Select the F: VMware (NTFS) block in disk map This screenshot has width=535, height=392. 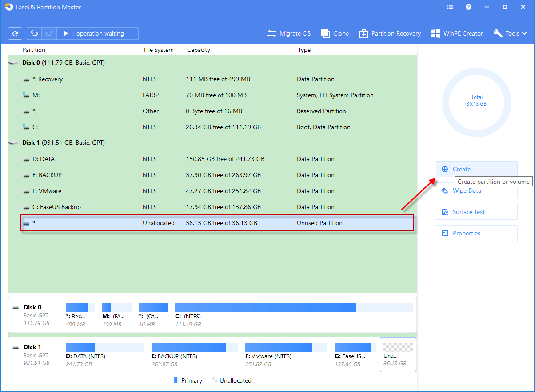[286, 355]
